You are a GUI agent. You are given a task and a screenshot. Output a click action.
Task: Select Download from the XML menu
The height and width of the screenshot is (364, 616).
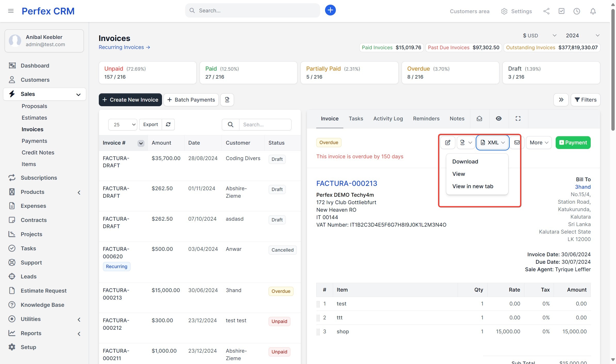(465, 162)
